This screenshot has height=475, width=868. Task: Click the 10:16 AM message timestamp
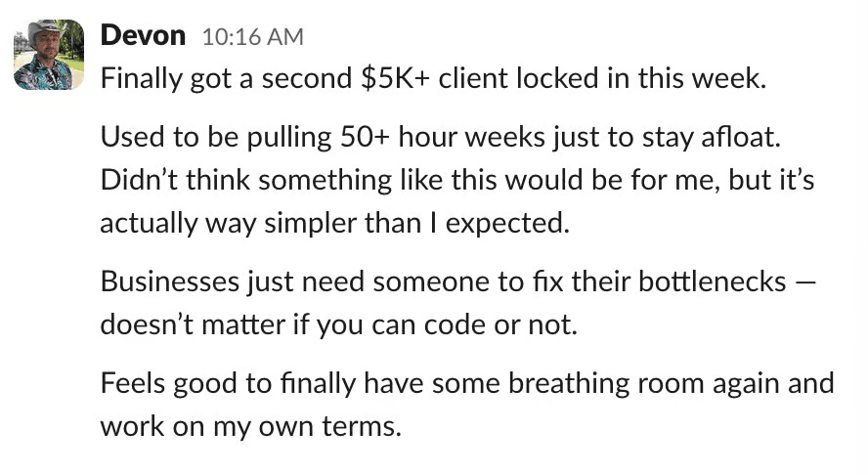pos(252,37)
